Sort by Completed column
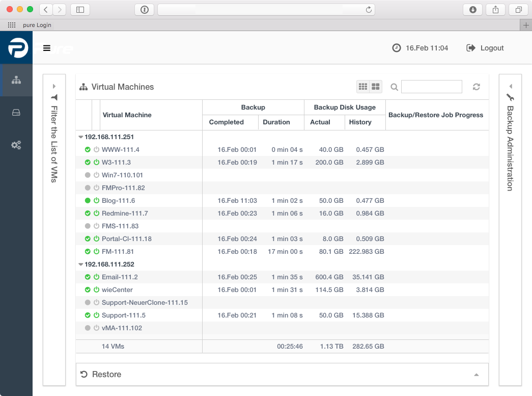 [227, 122]
